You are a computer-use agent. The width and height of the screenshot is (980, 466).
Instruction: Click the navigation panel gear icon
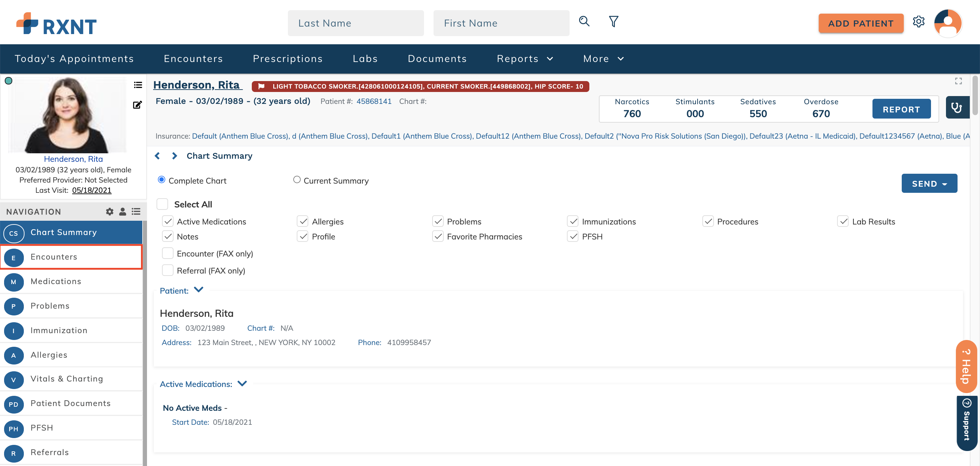110,212
